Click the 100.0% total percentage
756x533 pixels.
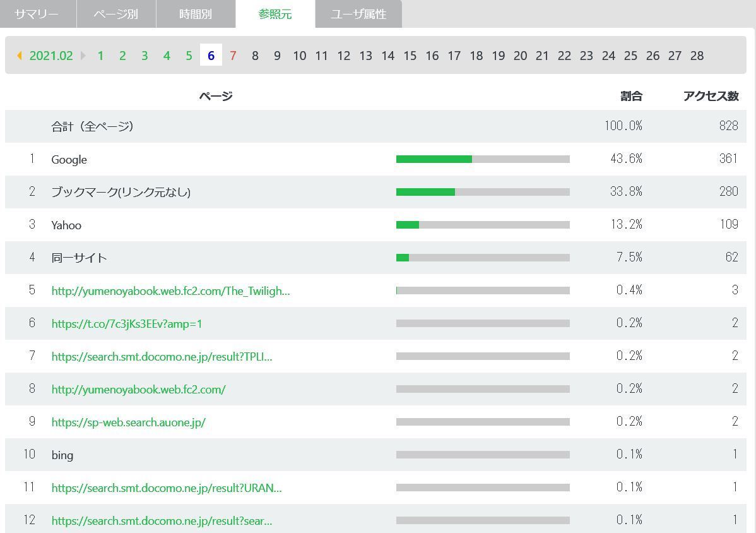tap(623, 126)
